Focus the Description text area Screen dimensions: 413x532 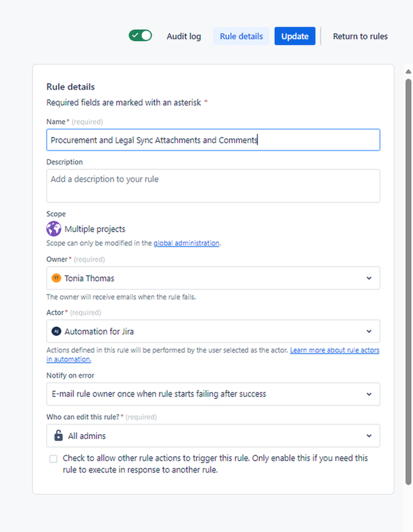click(213, 186)
